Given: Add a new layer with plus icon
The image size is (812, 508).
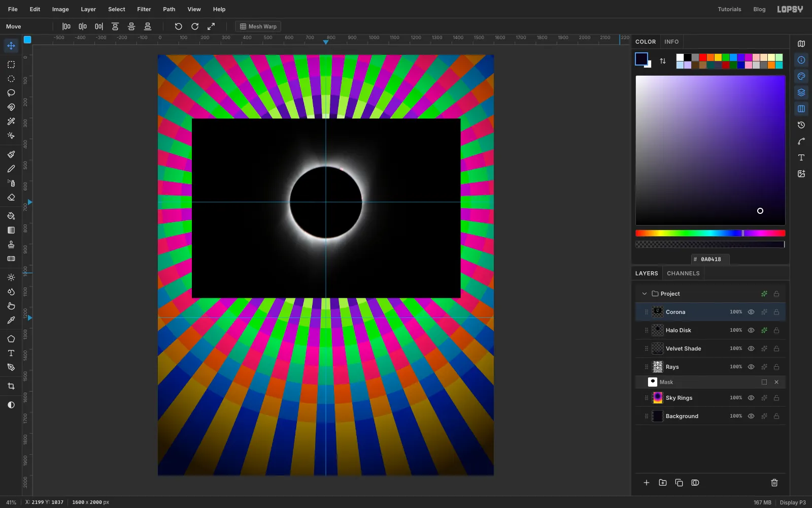Looking at the screenshot, I should click(x=647, y=483).
